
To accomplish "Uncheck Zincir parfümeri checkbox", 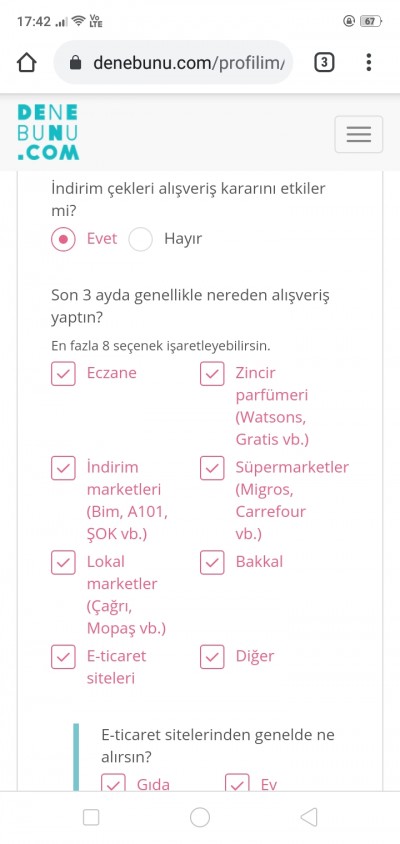I will [212, 374].
